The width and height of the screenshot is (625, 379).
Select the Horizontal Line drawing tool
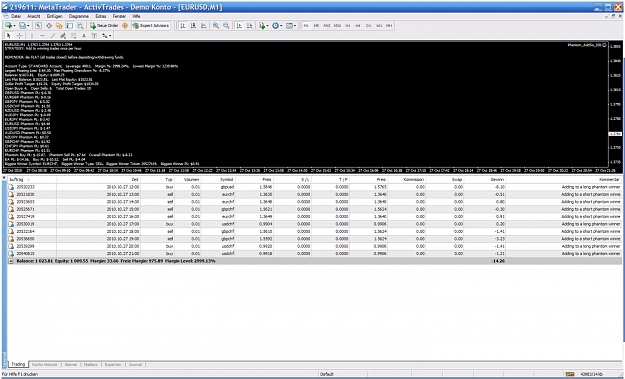tap(42, 35)
